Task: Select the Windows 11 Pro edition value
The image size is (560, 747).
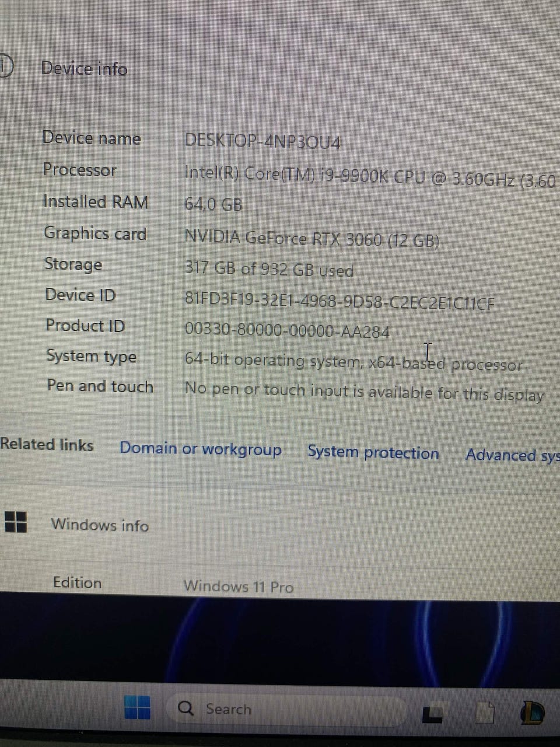Action: pyautogui.click(x=239, y=586)
